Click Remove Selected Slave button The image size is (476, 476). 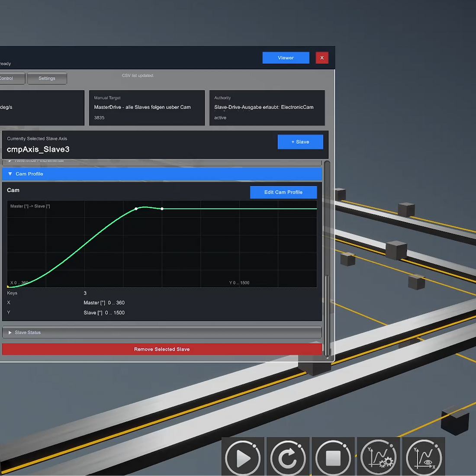162,349
